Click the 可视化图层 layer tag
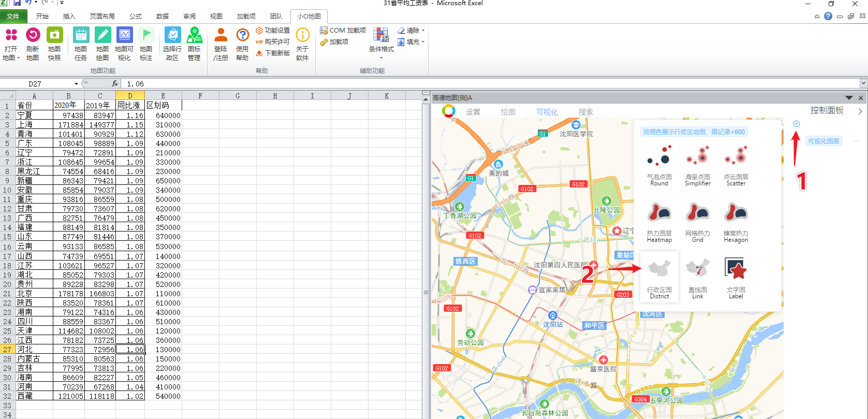The height and width of the screenshot is (419, 868). point(823,141)
